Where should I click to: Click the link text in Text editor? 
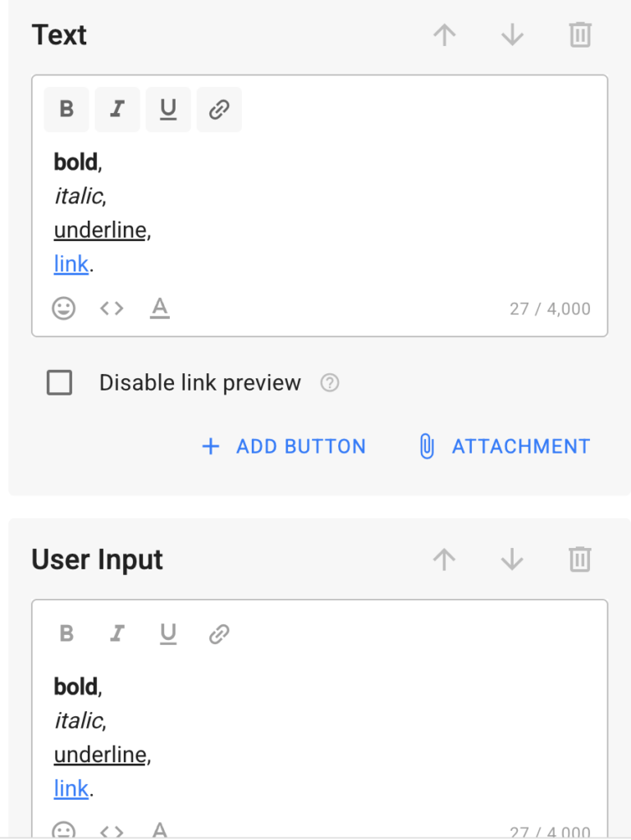click(71, 264)
